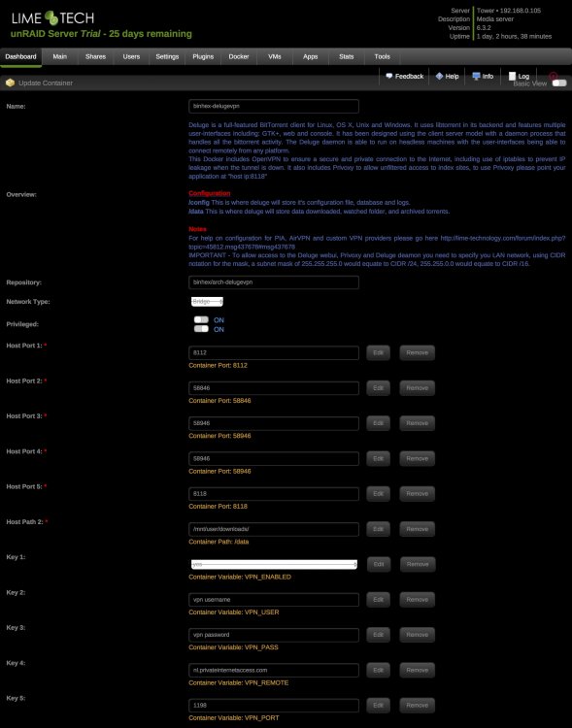The height and width of the screenshot is (728, 572).
Task: Edit the VPN_PORT variable
Action: click(378, 706)
